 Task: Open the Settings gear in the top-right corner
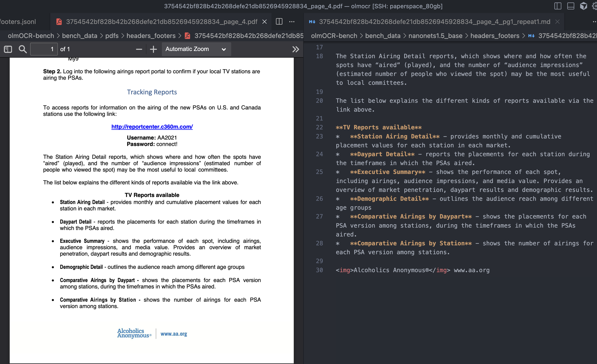[x=595, y=6]
